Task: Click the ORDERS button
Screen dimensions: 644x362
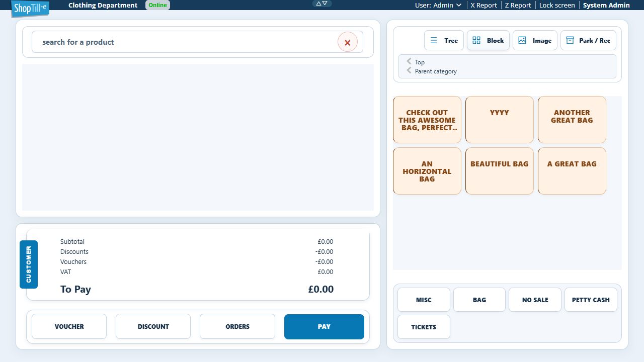Action: click(237, 326)
